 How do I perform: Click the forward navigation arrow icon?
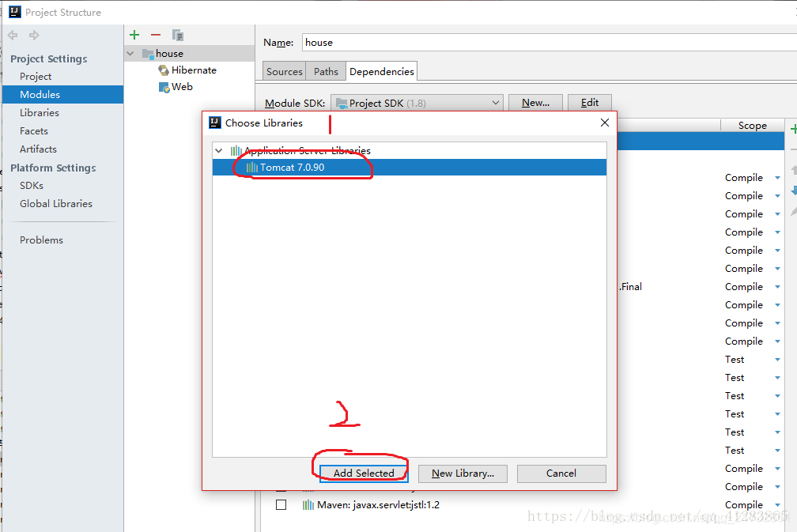(x=34, y=35)
